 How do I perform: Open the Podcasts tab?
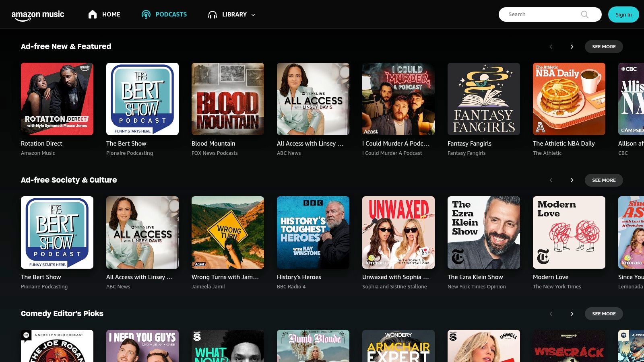pyautogui.click(x=171, y=14)
